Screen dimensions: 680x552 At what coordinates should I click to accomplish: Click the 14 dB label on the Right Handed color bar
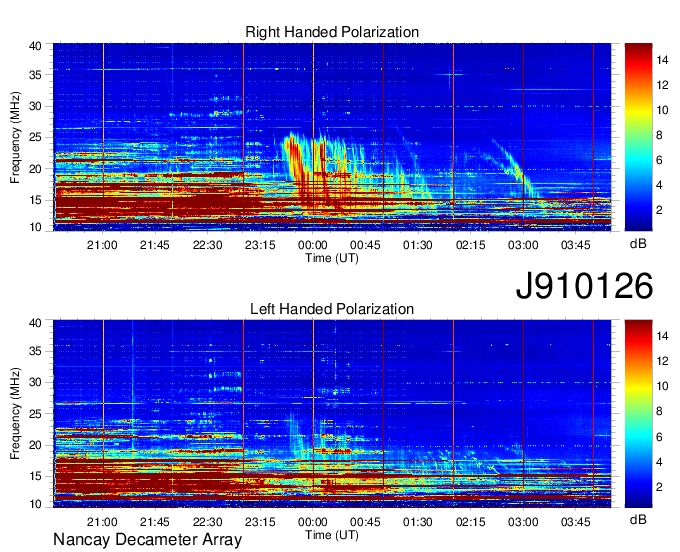(x=662, y=60)
